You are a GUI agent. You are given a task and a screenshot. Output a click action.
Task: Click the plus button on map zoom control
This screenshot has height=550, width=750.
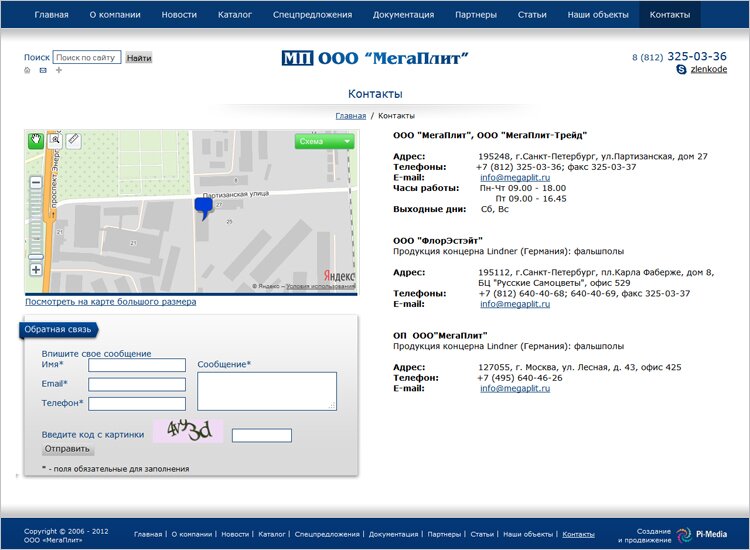click(x=36, y=270)
